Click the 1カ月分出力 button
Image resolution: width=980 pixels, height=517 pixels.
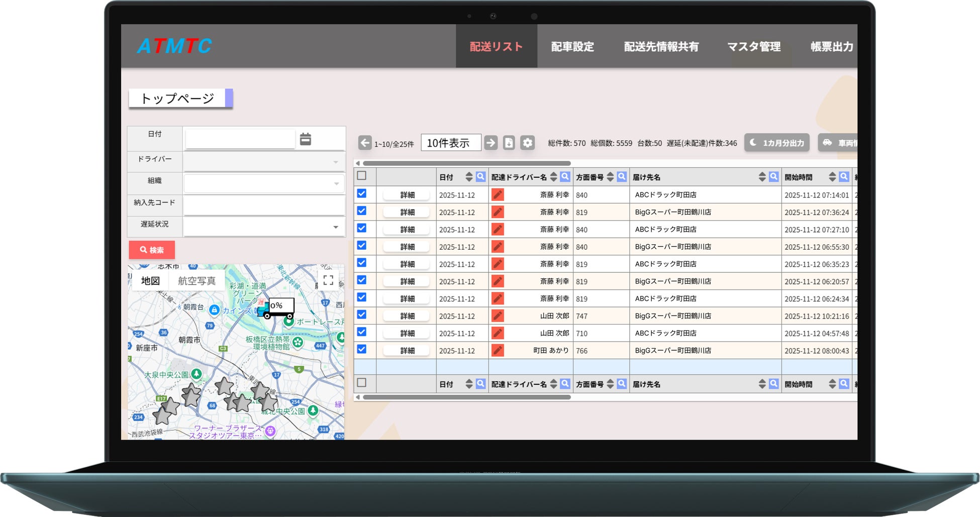777,143
